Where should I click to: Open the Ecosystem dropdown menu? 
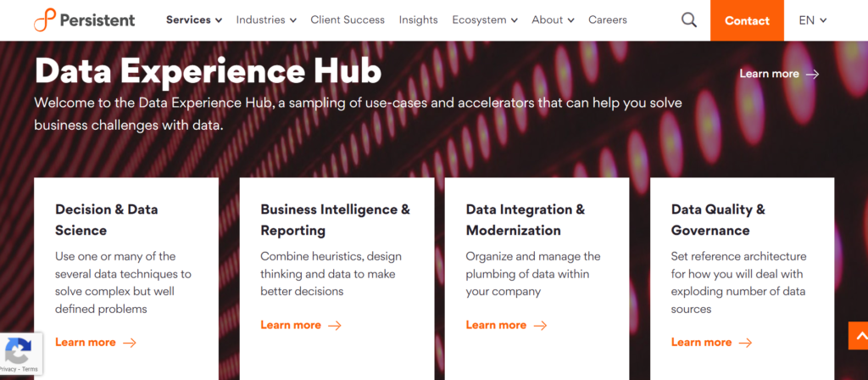point(485,20)
